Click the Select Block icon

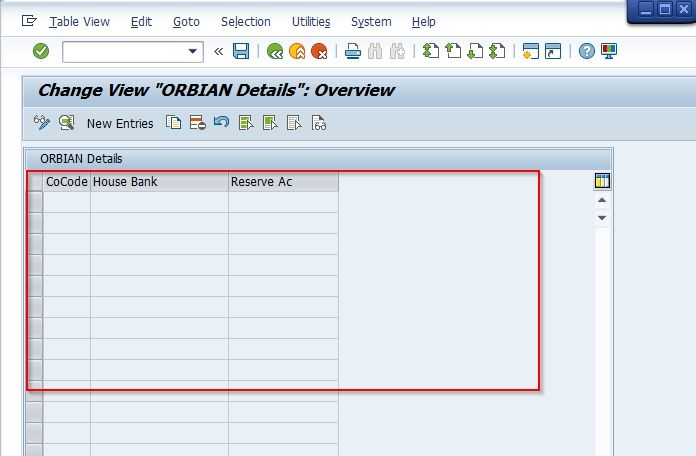tap(270, 123)
